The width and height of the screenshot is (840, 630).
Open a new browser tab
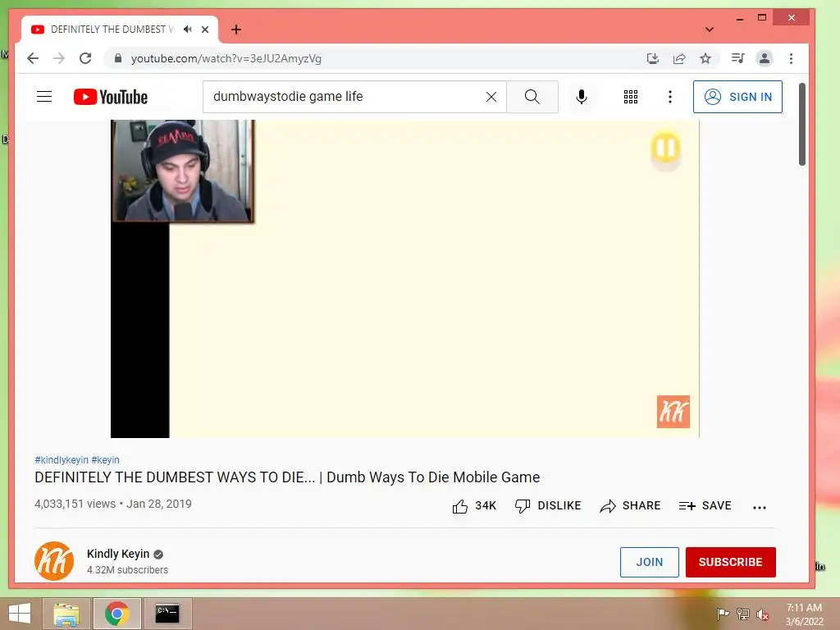236,30
